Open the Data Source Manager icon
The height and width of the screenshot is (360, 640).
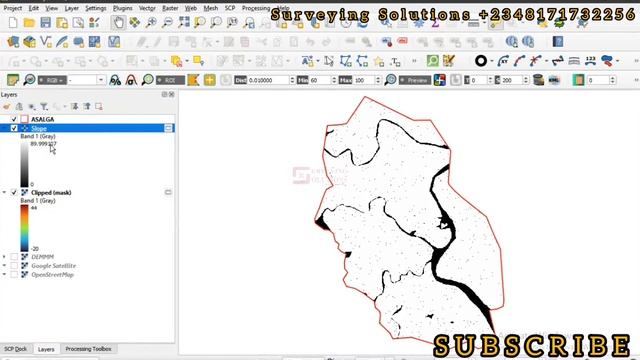(13, 42)
